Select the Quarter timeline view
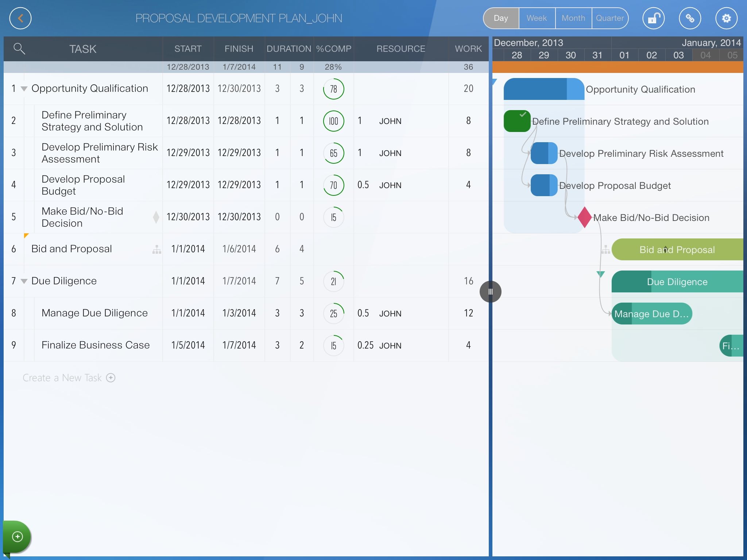747x560 pixels. pyautogui.click(x=609, y=18)
